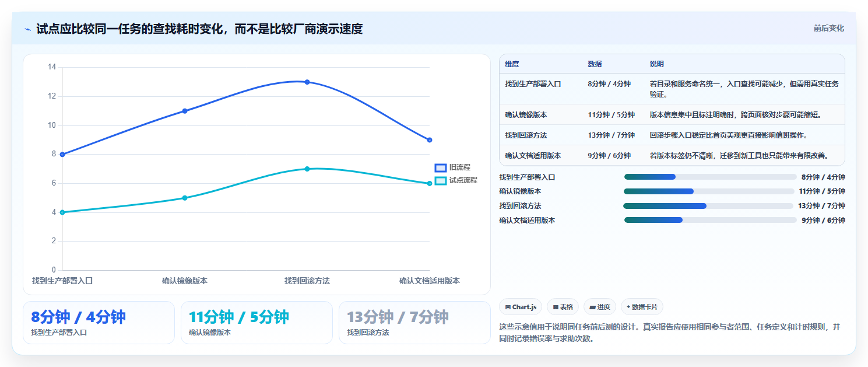The image size is (868, 367).
Task: Click the description starting 版本信息集中且标注明确时
Action: [736, 115]
